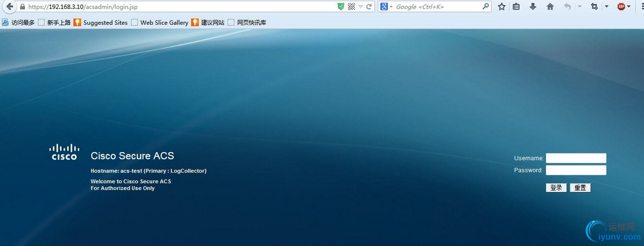Image resolution: width=644 pixels, height=246 pixels.
Task: Click the Username input field
Action: (576, 158)
